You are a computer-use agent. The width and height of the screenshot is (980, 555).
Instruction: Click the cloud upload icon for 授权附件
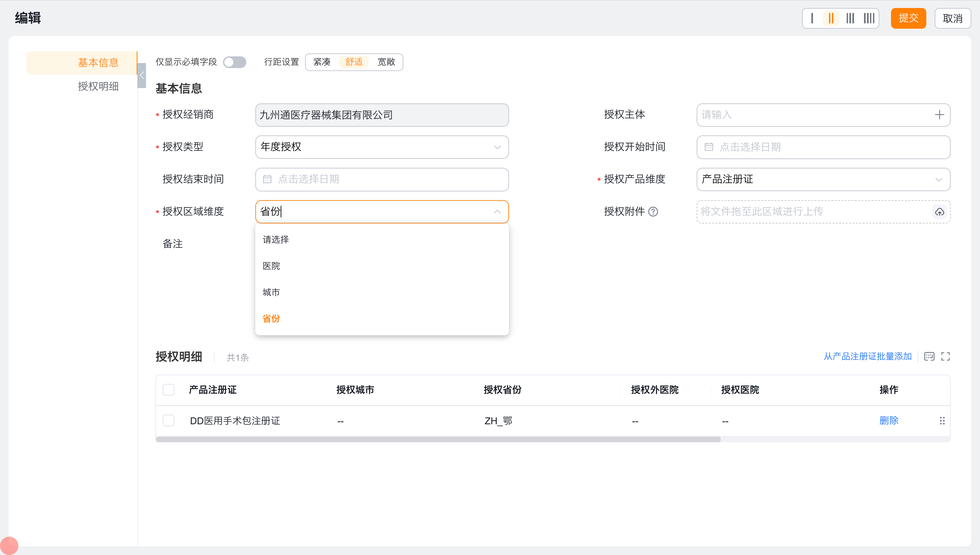point(939,212)
